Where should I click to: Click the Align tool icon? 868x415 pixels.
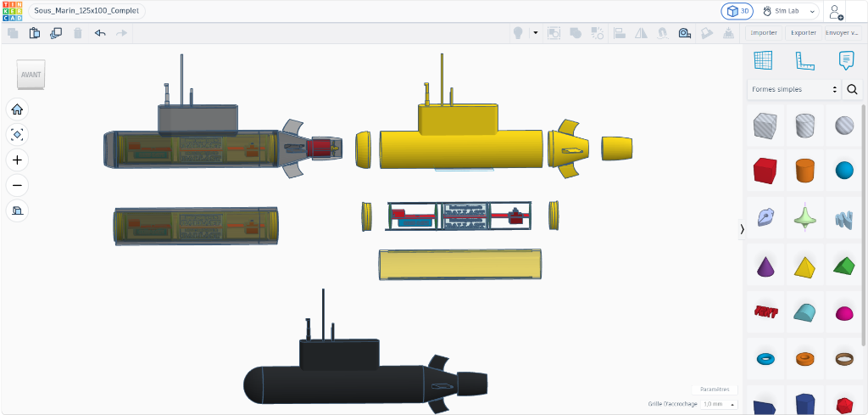click(620, 33)
